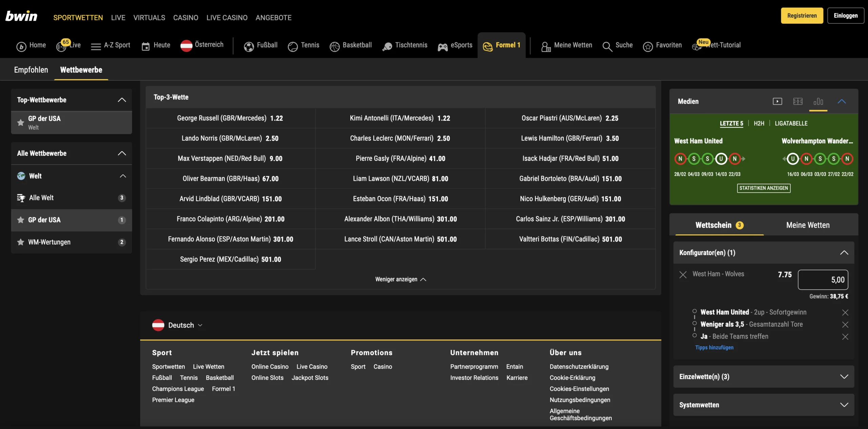The height and width of the screenshot is (429, 868).
Task: Expand the Einzelwette(n) section
Action: (x=844, y=377)
